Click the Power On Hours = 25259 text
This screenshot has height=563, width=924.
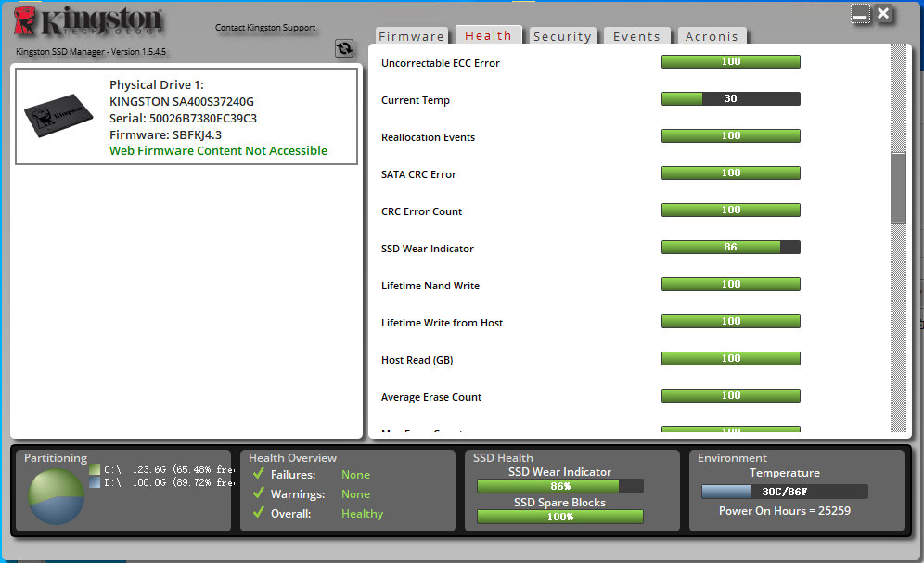coord(784,510)
